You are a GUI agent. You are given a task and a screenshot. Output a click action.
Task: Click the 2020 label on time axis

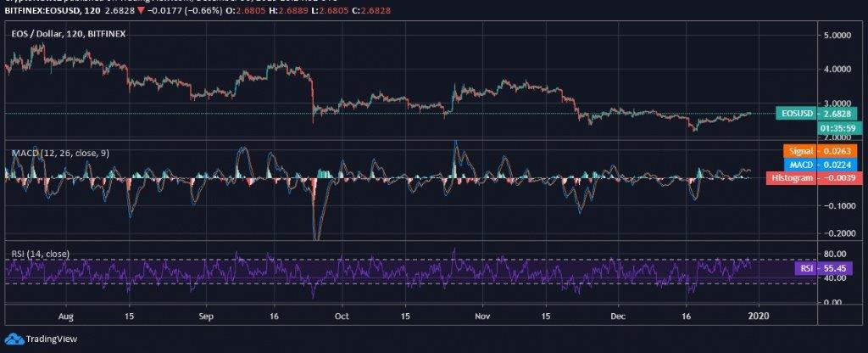point(758,315)
